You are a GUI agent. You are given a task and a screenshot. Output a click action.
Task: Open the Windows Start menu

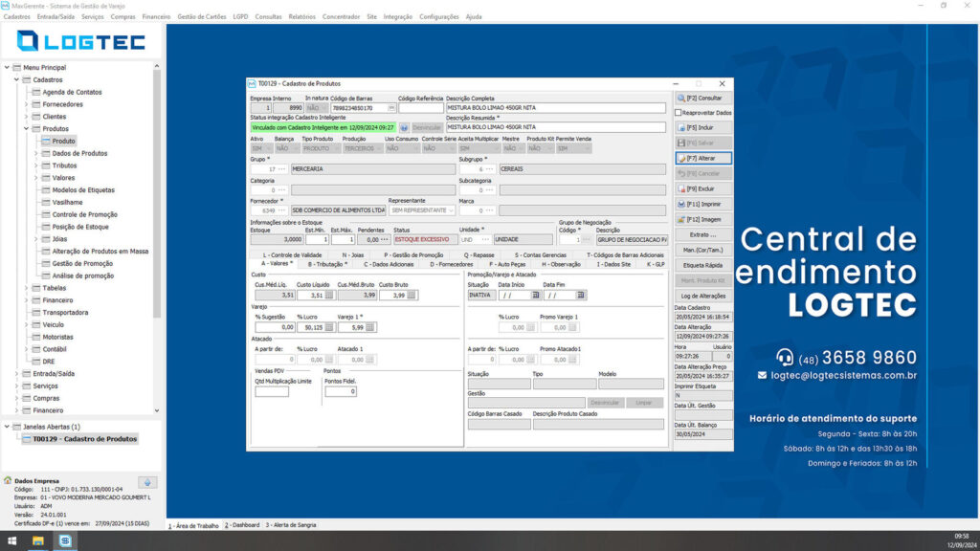[11, 541]
